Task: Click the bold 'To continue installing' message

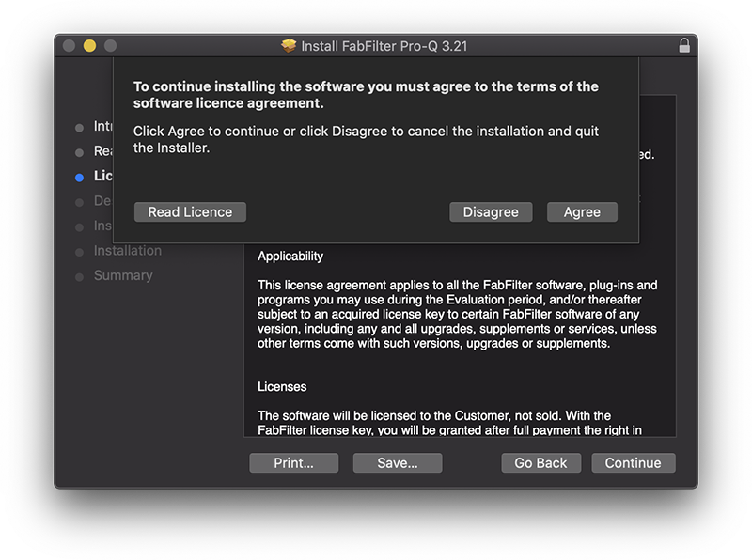Action: tap(366, 95)
